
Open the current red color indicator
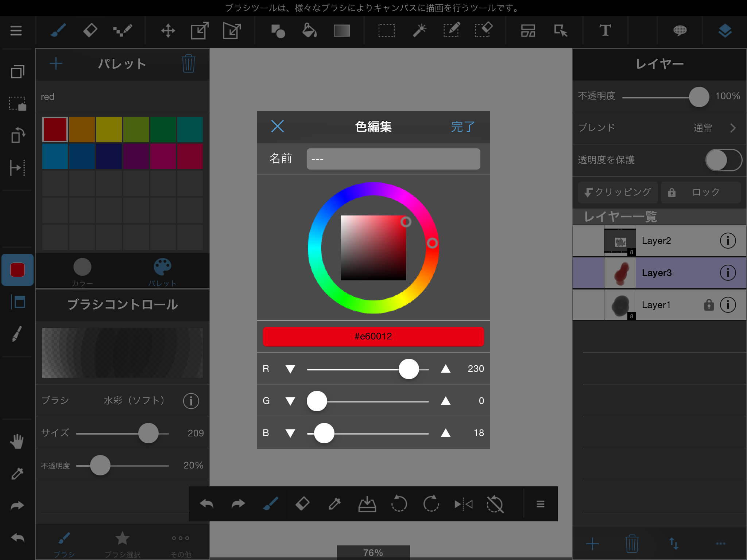point(18,270)
